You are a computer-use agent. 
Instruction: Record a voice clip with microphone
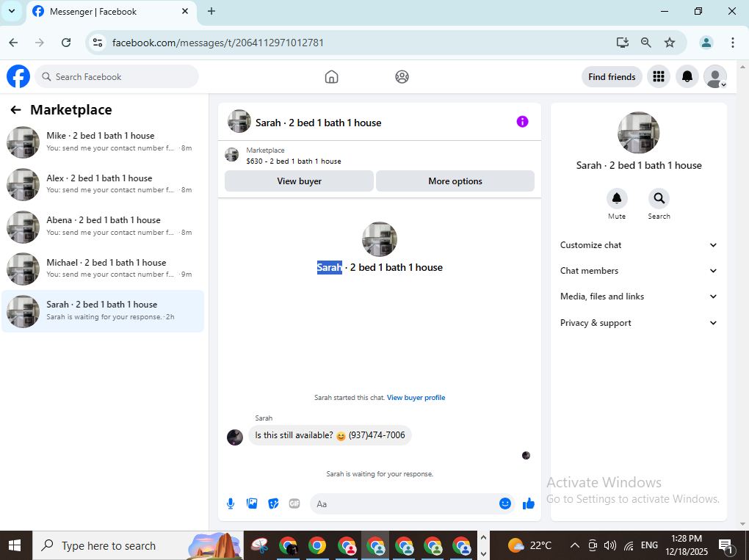231,503
